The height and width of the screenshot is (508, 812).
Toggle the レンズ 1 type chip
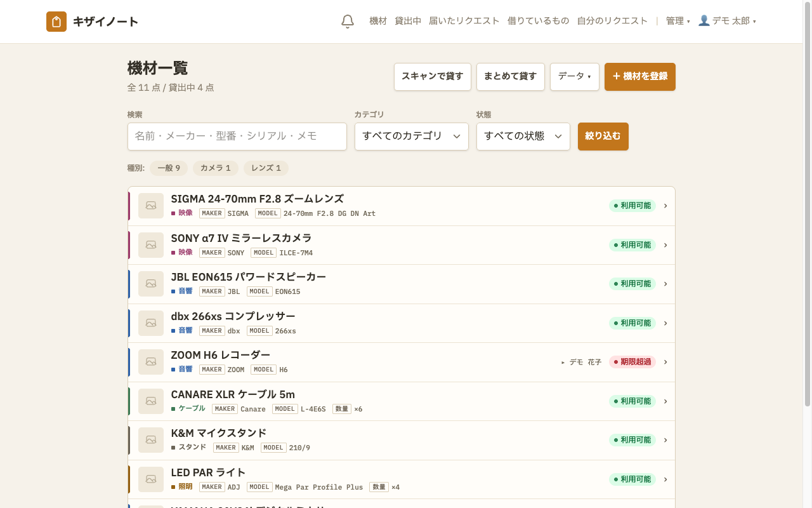tap(266, 168)
